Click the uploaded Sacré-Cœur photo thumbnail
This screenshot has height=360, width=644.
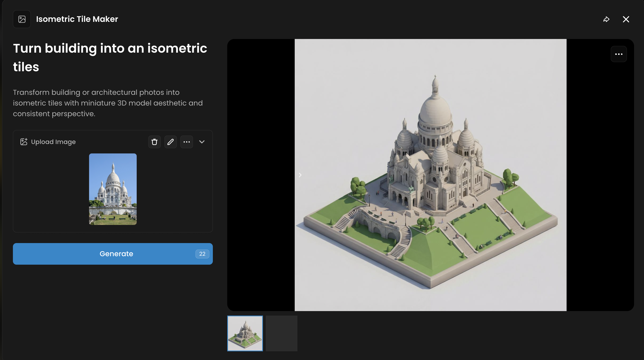(113, 189)
